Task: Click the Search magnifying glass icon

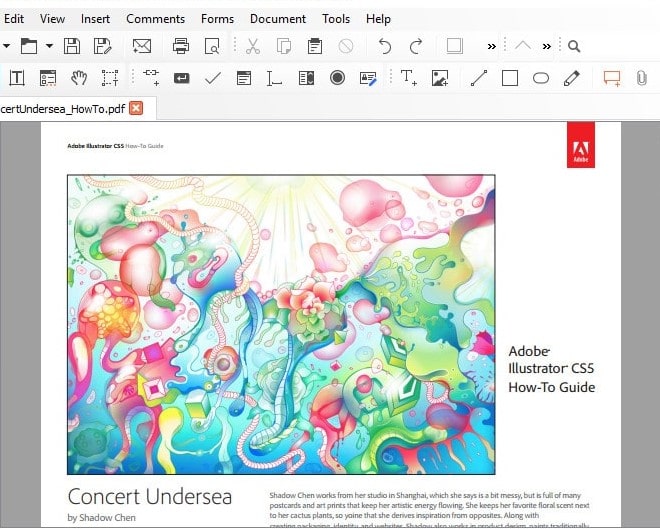Action: 574,46
